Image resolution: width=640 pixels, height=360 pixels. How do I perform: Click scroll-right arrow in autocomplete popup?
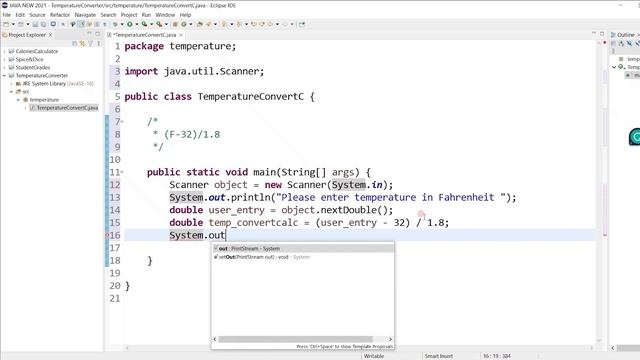pos(390,339)
